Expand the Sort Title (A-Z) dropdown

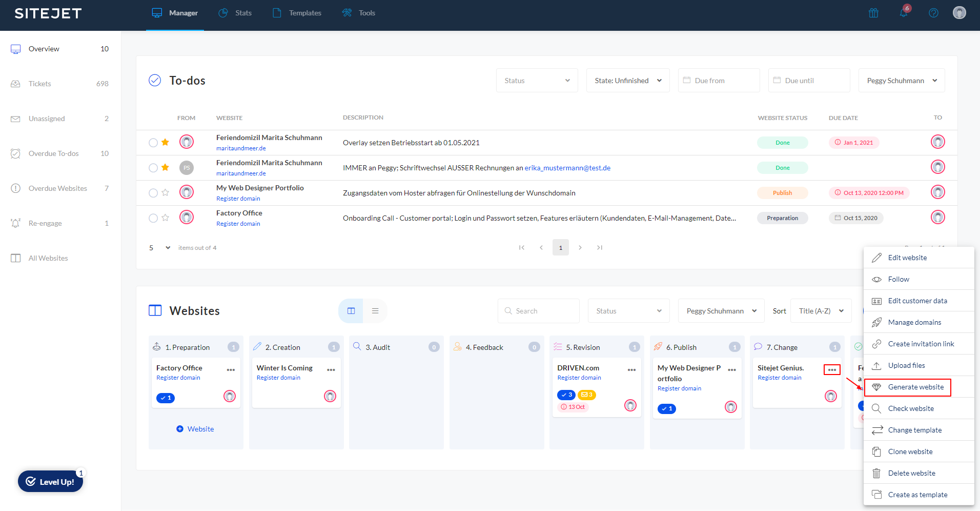pyautogui.click(x=821, y=311)
